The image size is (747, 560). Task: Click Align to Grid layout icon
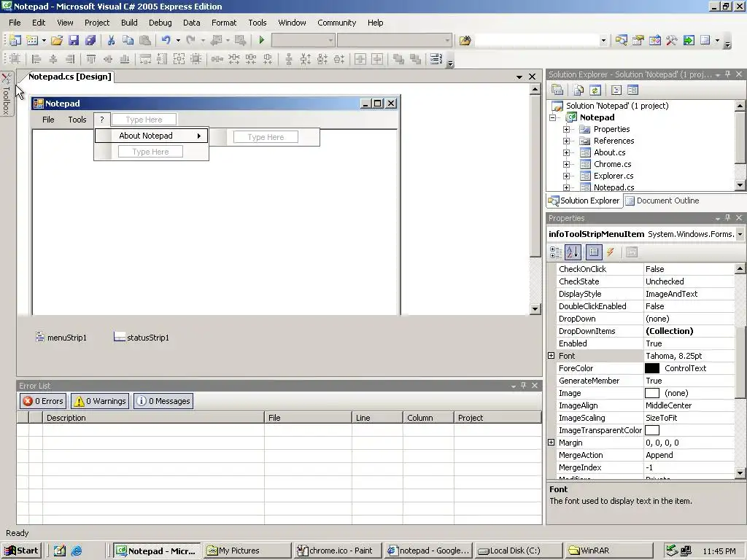(15, 59)
